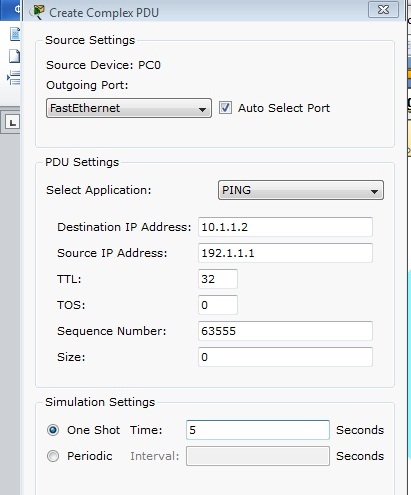This screenshot has height=495, width=411.
Task: Click the One Shot Time field
Action: (258, 430)
